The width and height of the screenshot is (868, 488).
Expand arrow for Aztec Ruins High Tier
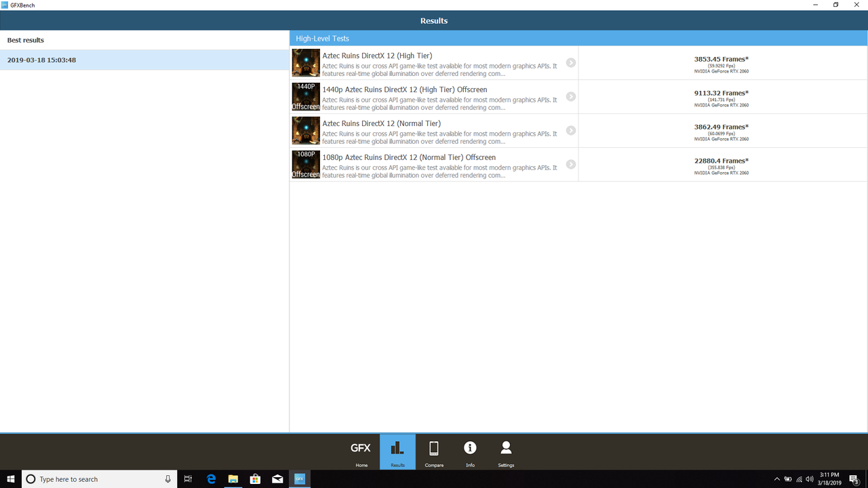[x=571, y=62]
